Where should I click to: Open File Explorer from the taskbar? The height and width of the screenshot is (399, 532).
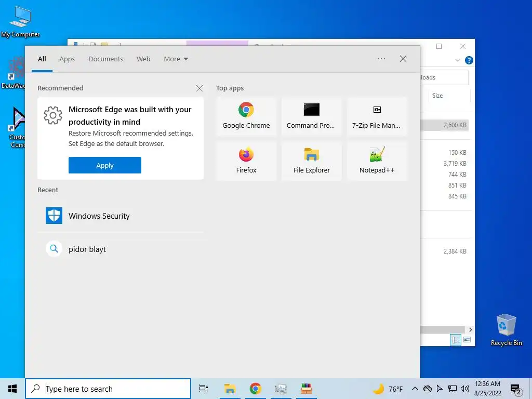pyautogui.click(x=230, y=389)
